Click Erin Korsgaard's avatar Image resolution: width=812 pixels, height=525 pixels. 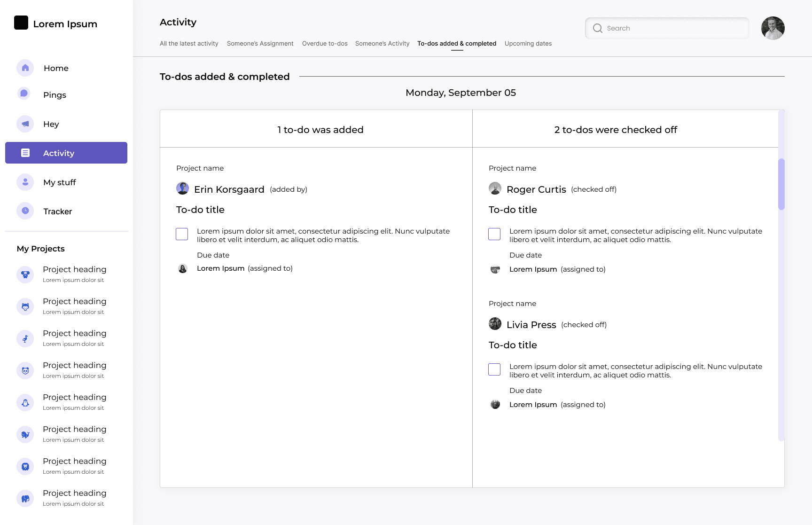coord(182,188)
